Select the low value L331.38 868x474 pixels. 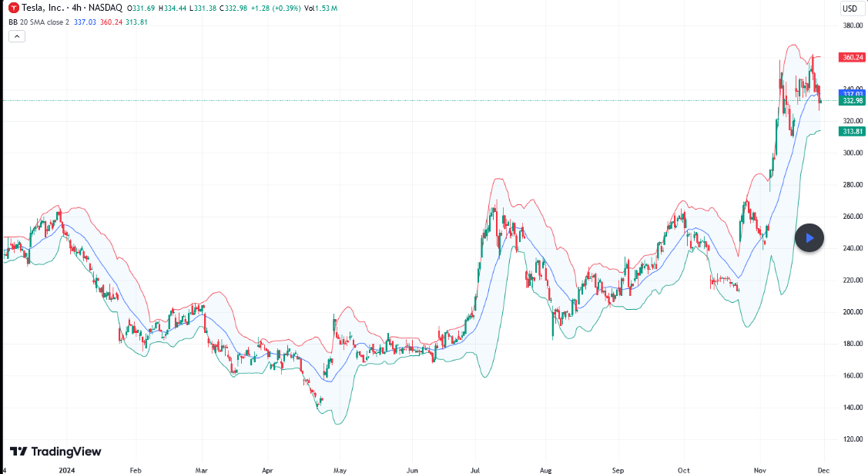tap(203, 8)
